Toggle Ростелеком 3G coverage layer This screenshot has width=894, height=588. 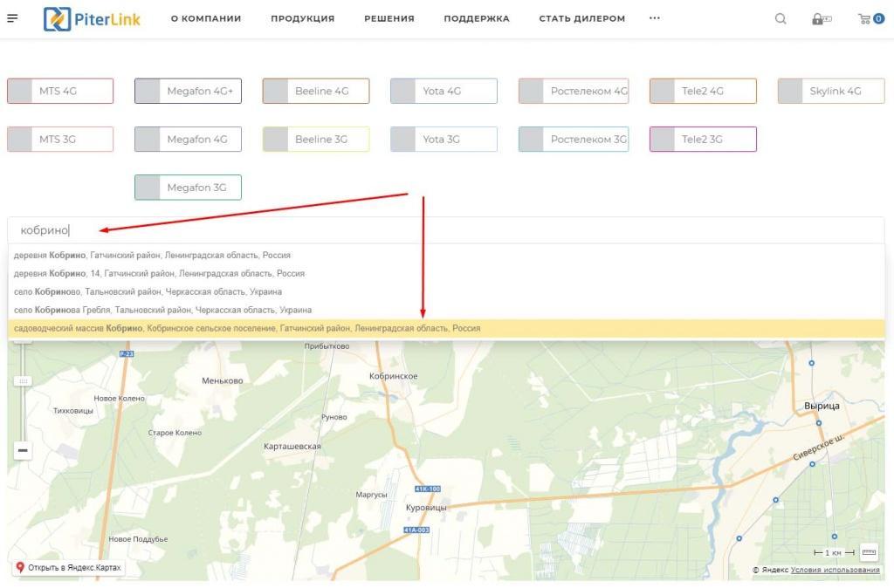click(574, 139)
